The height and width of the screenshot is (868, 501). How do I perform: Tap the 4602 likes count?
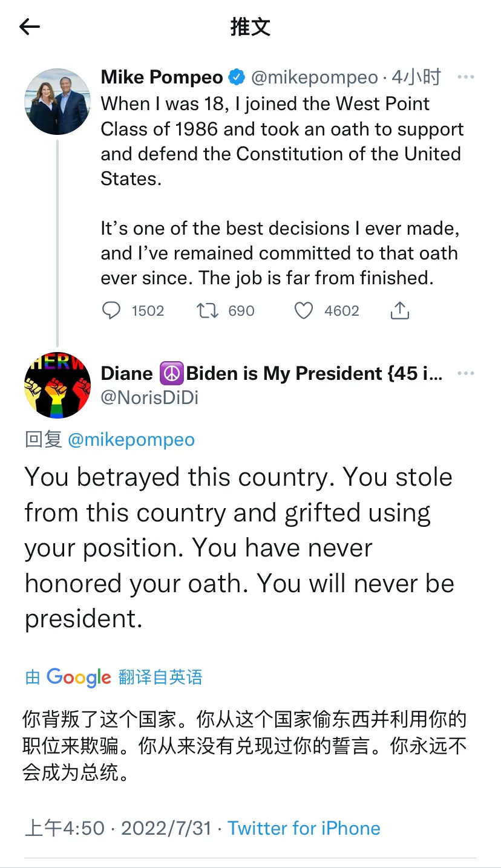pyautogui.click(x=341, y=311)
